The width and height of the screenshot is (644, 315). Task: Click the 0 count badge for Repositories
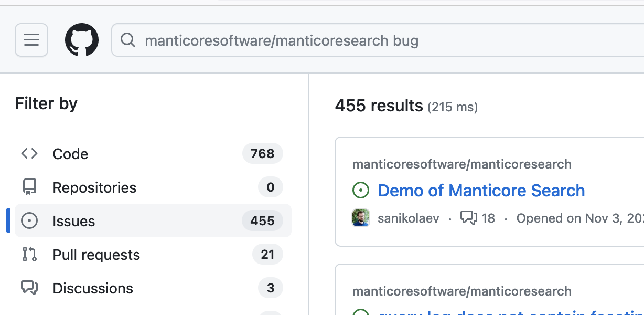pyautogui.click(x=271, y=187)
